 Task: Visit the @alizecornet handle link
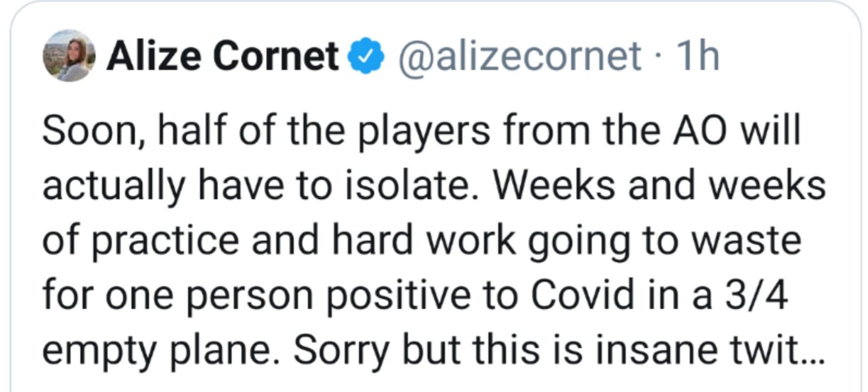point(520,56)
